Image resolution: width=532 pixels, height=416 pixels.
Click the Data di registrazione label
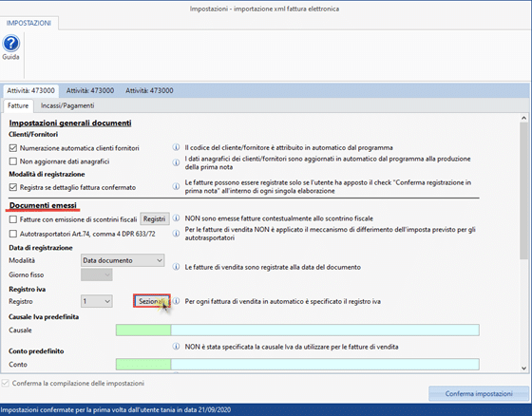(x=41, y=248)
